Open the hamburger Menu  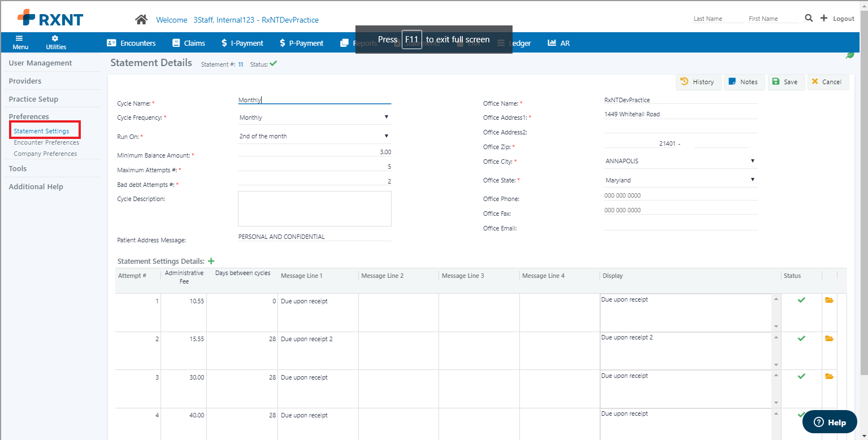point(20,42)
